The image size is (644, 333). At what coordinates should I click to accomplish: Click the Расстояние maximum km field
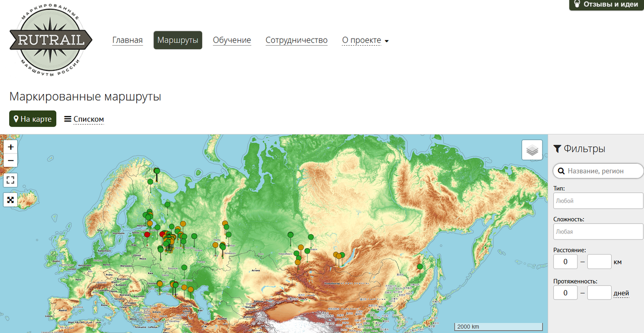(x=599, y=262)
